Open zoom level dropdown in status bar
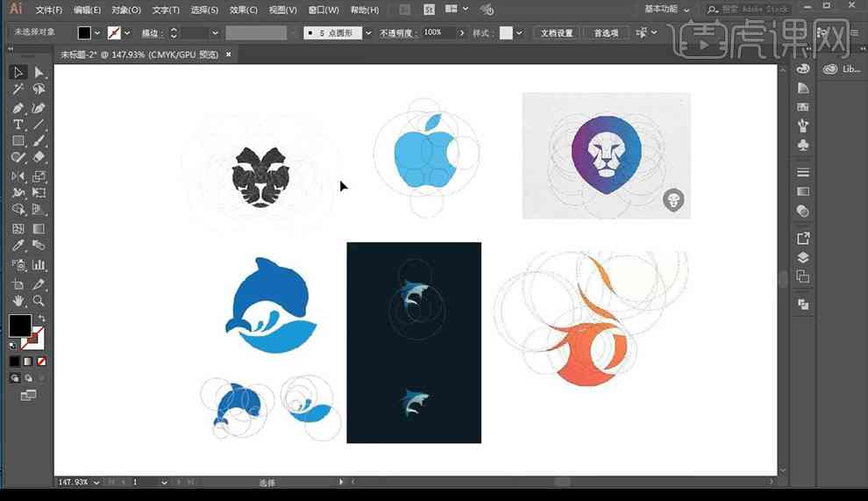 click(96, 483)
